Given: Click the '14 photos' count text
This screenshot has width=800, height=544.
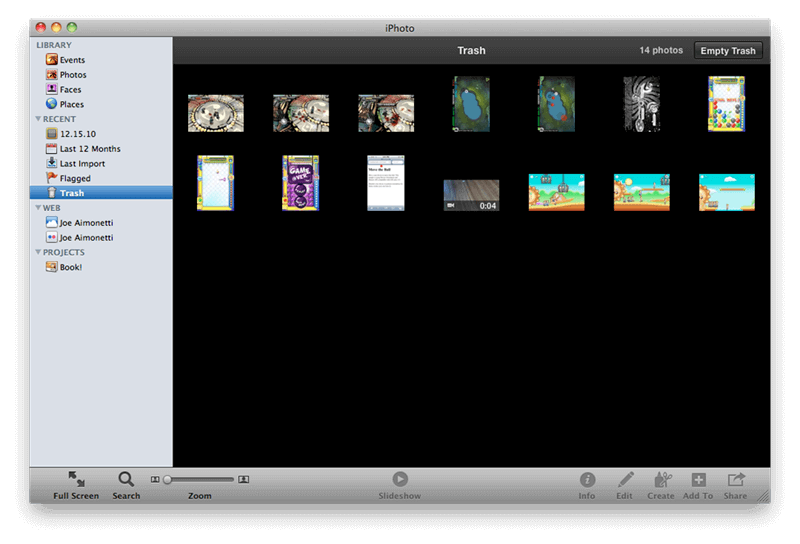Looking at the screenshot, I should click(661, 50).
